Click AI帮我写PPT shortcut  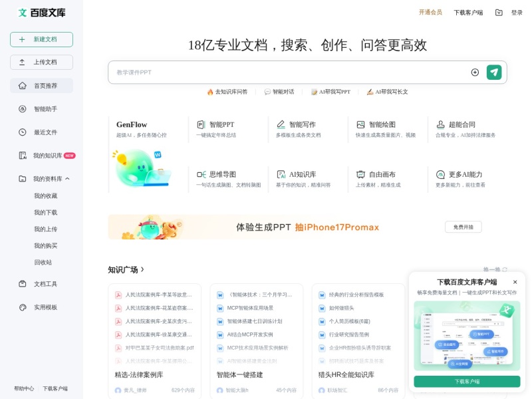[x=331, y=92]
